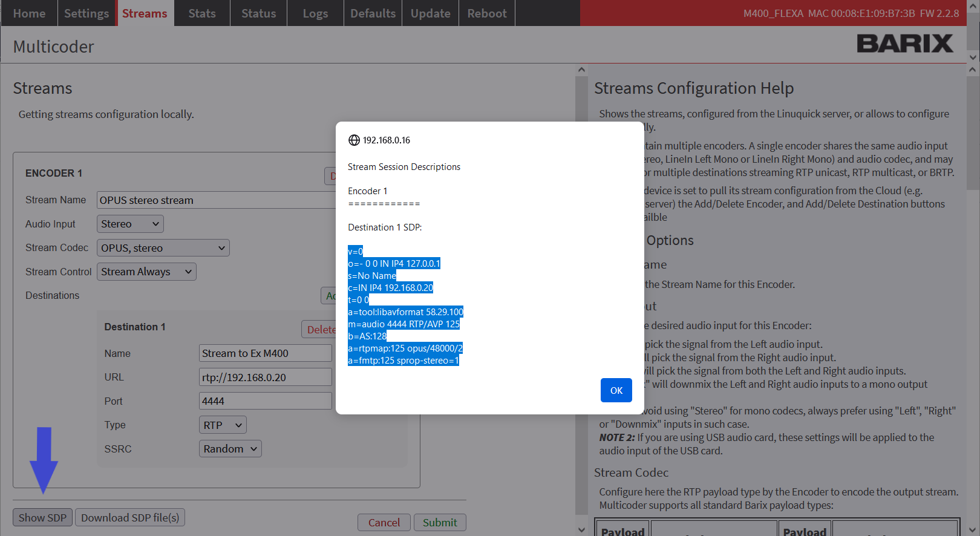Click the Stream Name input field
Viewport: 980px width, 536px height.
click(216, 200)
